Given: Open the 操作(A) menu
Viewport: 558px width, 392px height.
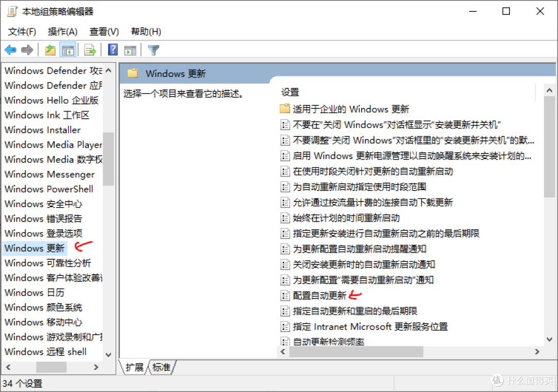Looking at the screenshot, I should (63, 32).
